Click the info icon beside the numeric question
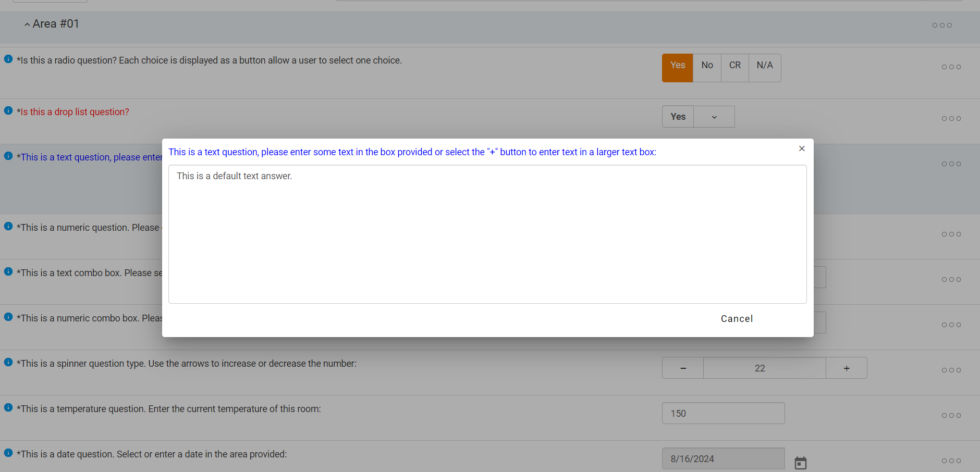 tap(8, 226)
